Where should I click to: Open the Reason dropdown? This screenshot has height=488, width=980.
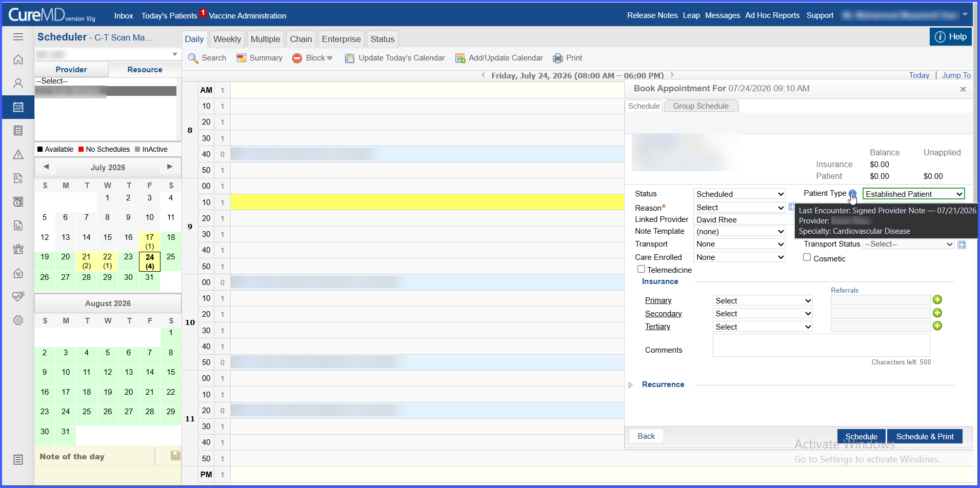739,208
